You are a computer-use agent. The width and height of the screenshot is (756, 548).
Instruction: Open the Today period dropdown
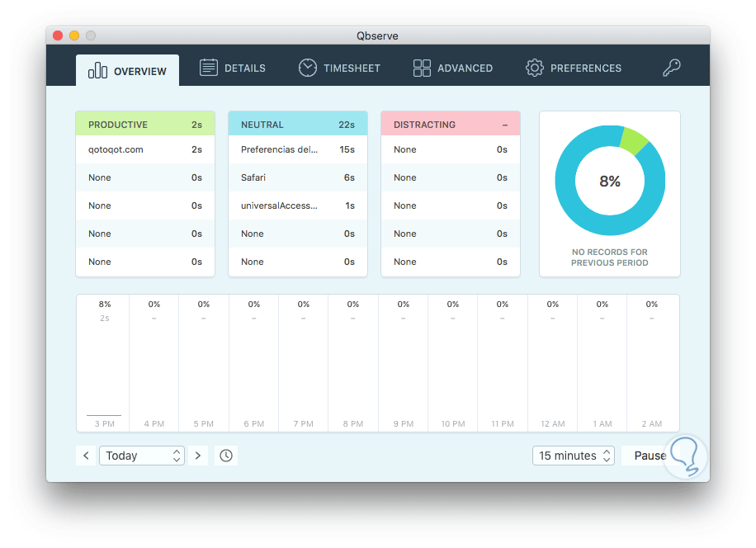(x=142, y=456)
